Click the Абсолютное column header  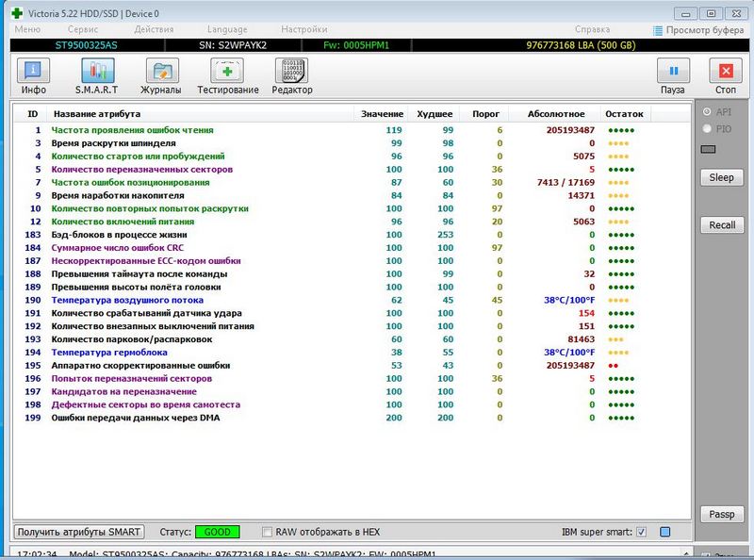click(555, 114)
